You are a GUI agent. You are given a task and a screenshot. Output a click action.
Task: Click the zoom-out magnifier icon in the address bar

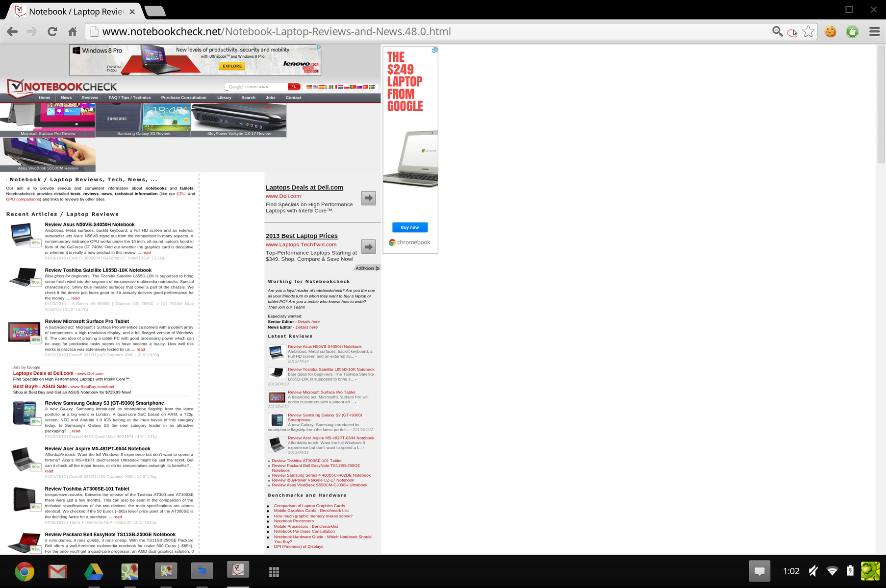pyautogui.click(x=778, y=32)
